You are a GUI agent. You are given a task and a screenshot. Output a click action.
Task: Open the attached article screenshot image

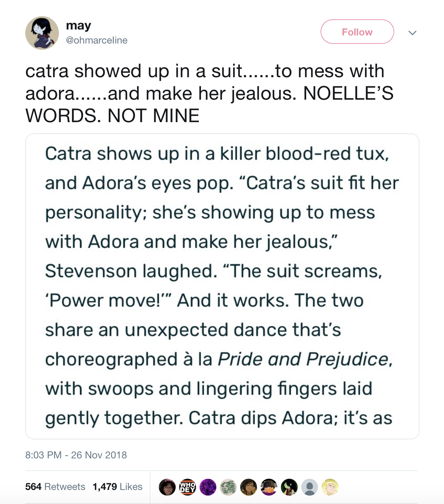(222, 286)
